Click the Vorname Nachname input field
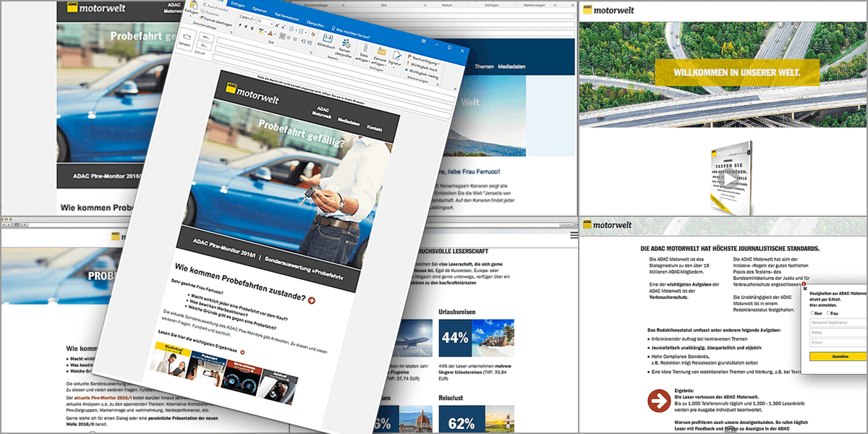Viewport: 868px width, 434px height. 839,322
